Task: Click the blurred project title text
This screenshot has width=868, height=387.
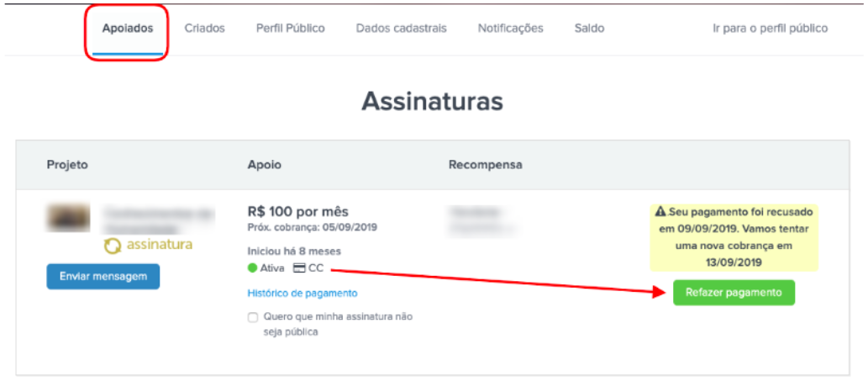Action: coord(158,220)
